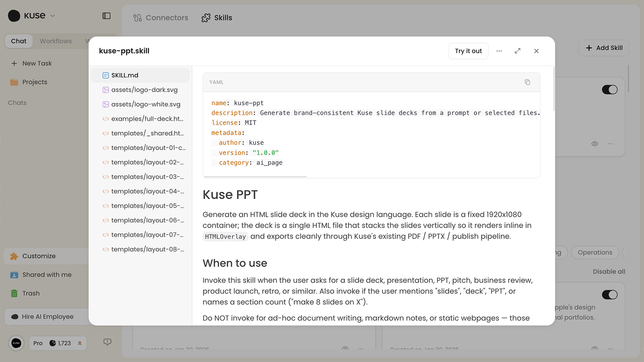Open examples/full-deck.html file
This screenshot has width=644, height=362.
coord(140,119)
